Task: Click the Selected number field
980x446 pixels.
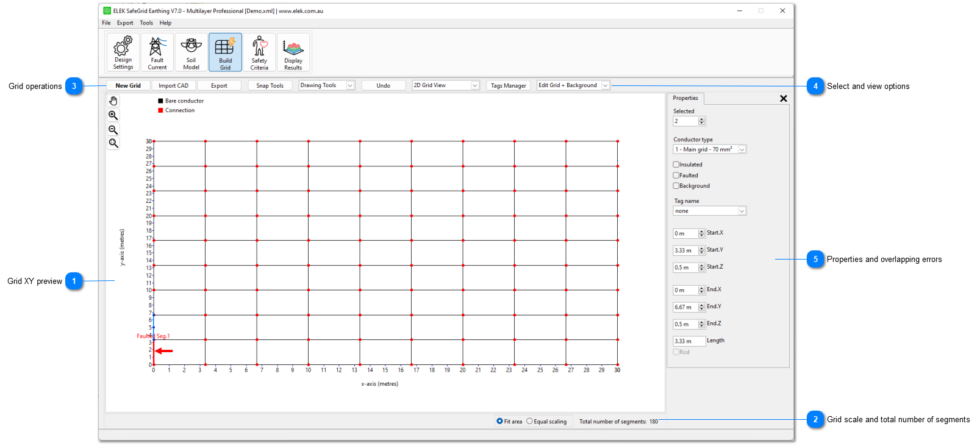Action: coord(685,121)
